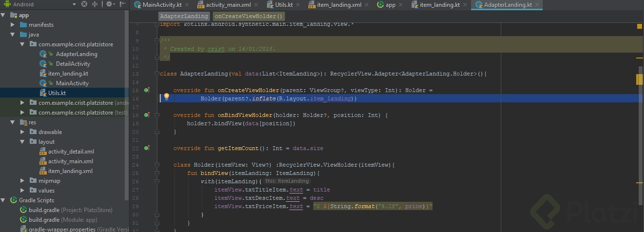The image size is (644, 232).
Task: Click the intention lightbulb icon on line 16
Action: [166, 97]
